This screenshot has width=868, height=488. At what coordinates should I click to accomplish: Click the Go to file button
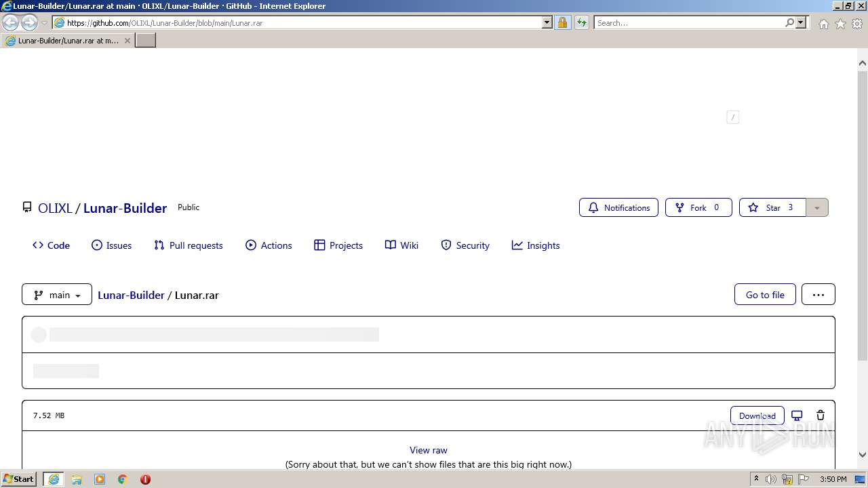765,294
